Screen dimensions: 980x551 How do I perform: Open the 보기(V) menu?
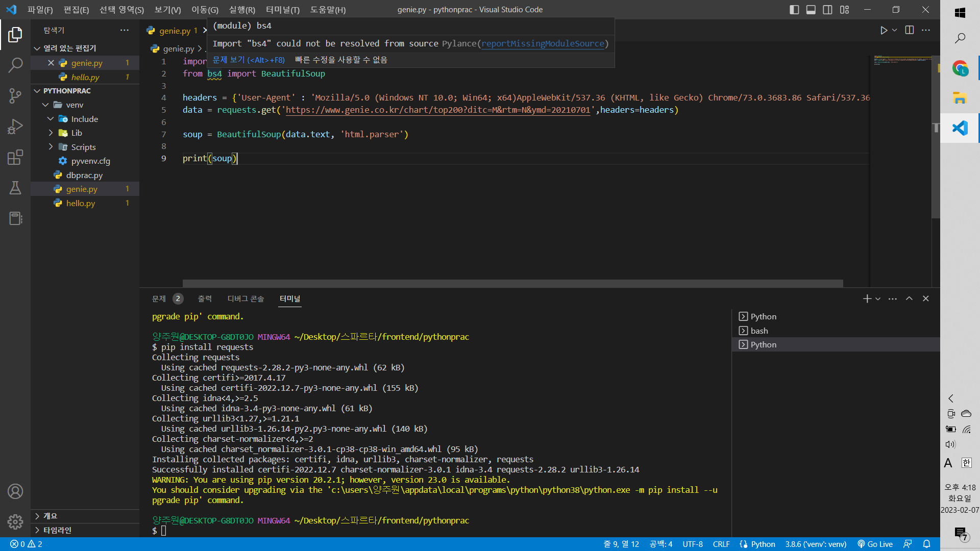tap(167, 10)
